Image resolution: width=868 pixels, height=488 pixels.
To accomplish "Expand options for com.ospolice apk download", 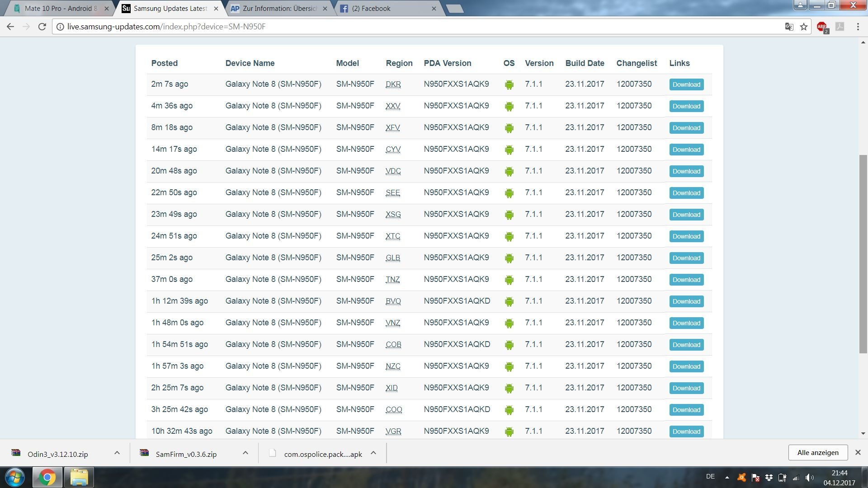I will point(373,453).
